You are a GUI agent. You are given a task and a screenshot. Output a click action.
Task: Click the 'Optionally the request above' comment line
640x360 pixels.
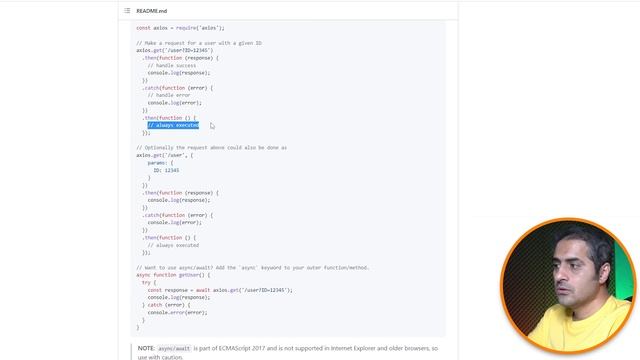tap(211, 147)
